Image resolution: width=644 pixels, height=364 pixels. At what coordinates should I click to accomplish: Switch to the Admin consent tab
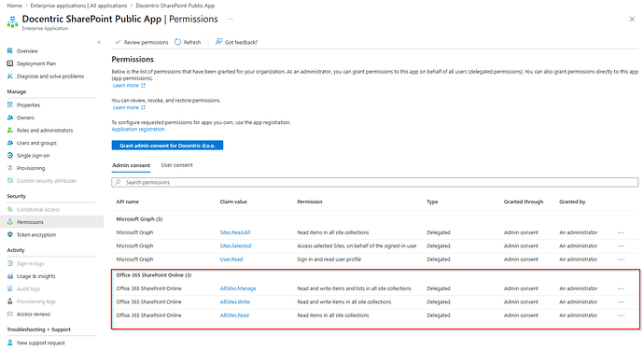(131, 165)
